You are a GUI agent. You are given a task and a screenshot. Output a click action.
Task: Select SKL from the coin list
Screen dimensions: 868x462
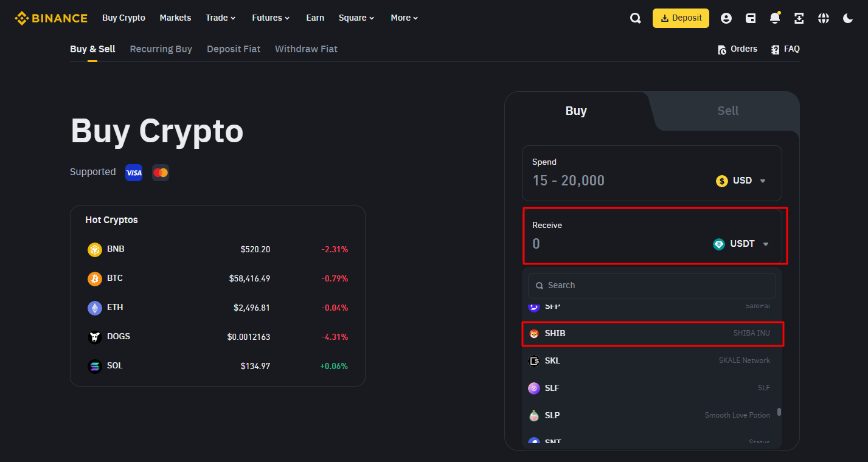pos(652,360)
